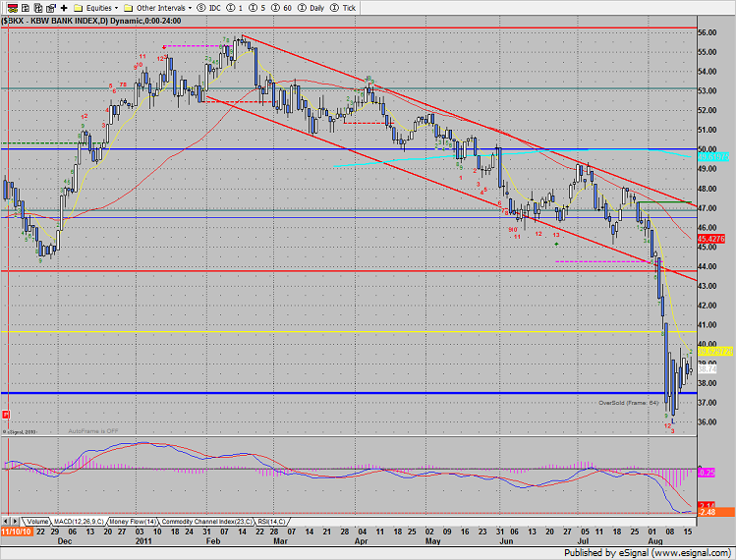This screenshot has width=736, height=560.
Task: Click the 56.00 price axis label
Action: [x=708, y=32]
